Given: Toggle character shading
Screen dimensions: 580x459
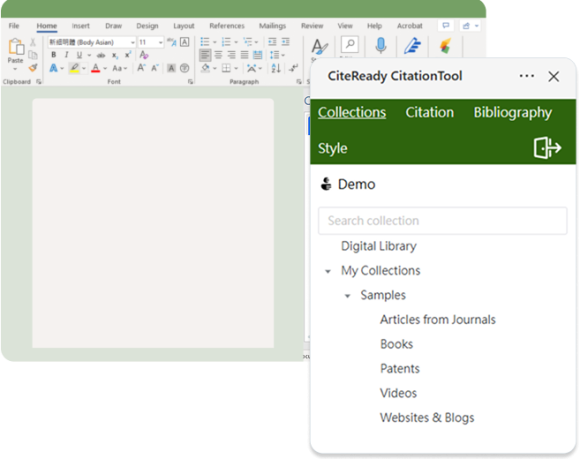Looking at the screenshot, I should 171,68.
